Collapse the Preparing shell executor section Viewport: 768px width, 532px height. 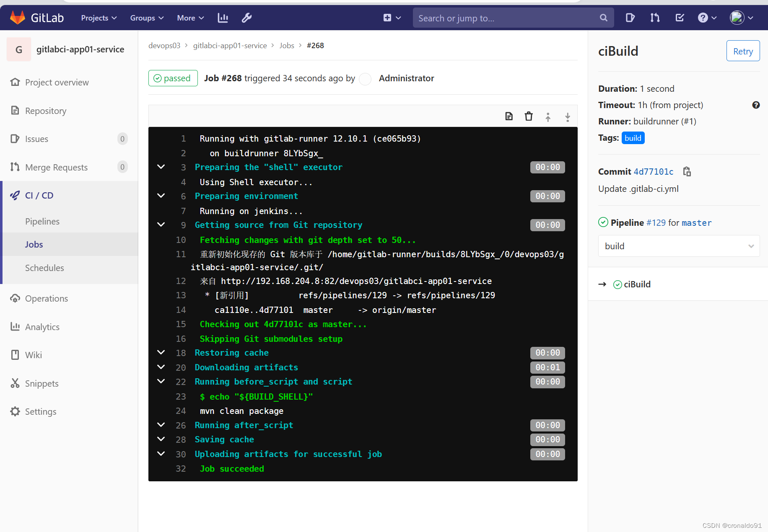click(x=161, y=167)
